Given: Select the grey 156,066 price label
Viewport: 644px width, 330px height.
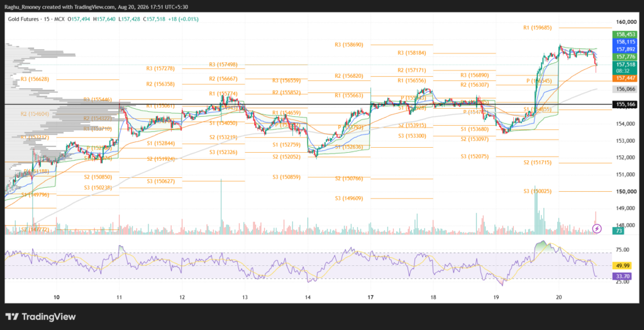Looking at the screenshot, I should point(625,89).
